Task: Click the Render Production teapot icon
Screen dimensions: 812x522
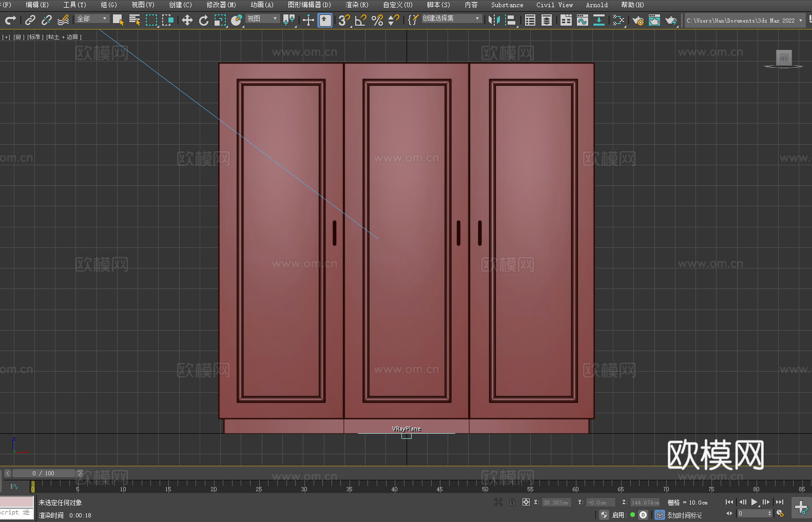Action: (671, 20)
